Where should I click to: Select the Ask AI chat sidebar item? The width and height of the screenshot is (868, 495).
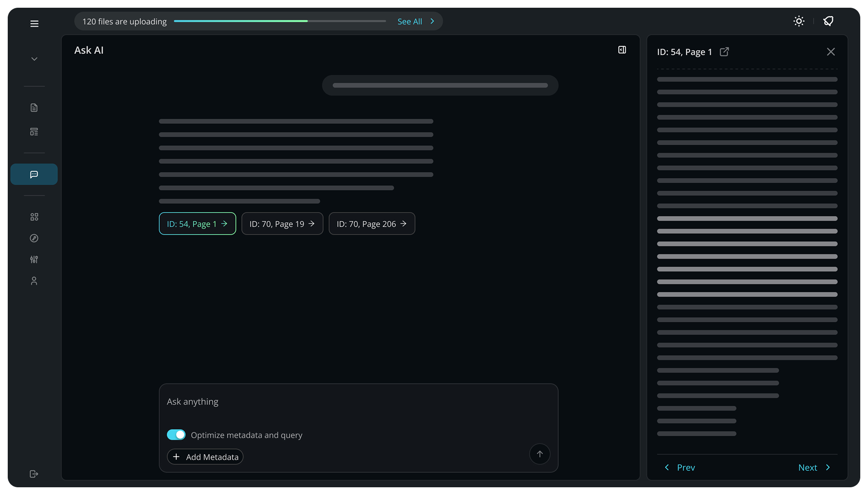(34, 174)
